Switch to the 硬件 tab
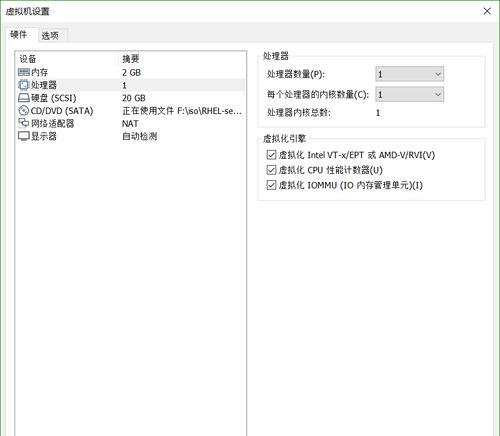 click(x=19, y=35)
